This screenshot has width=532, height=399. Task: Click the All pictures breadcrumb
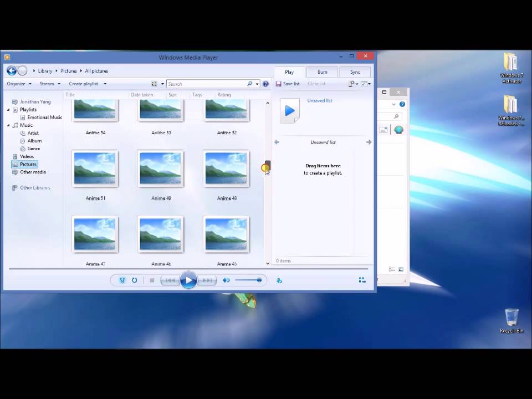(x=96, y=71)
